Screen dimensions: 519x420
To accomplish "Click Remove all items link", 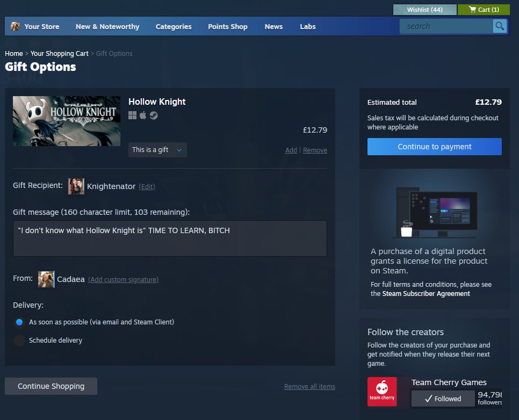I will click(x=310, y=387).
